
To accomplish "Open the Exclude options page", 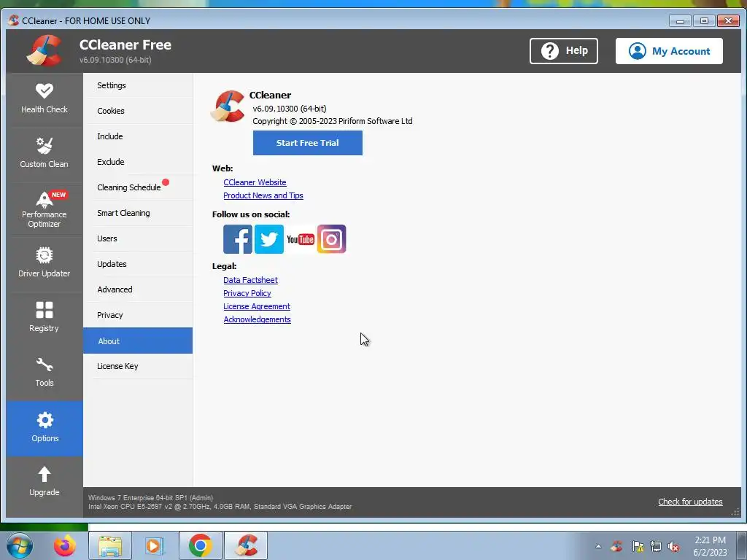I will pos(138,162).
